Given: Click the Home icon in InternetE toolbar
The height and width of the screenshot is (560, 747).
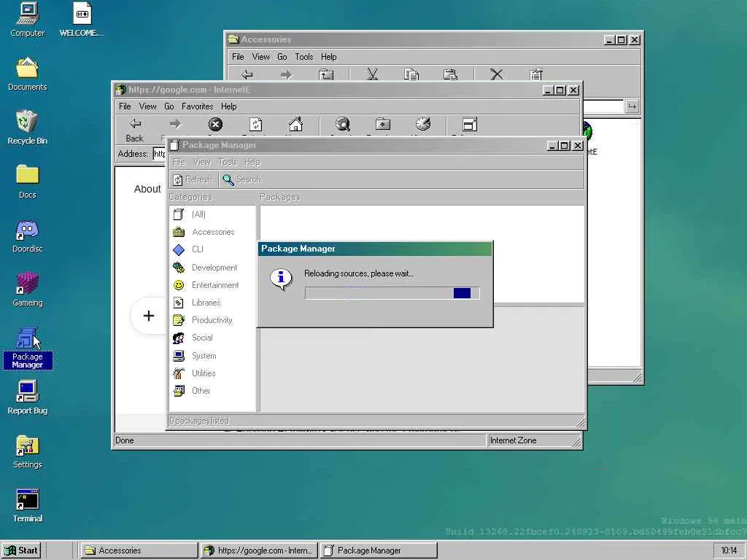Looking at the screenshot, I should click(295, 125).
